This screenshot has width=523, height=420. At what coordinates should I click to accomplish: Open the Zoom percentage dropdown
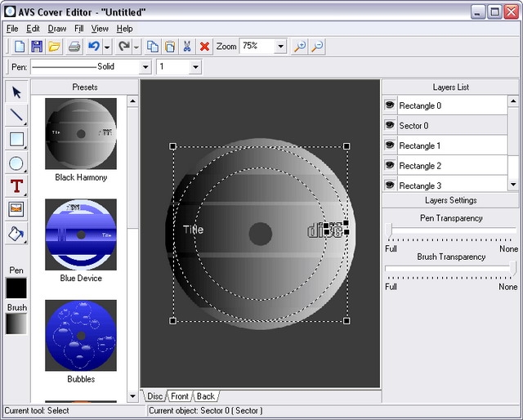point(280,47)
